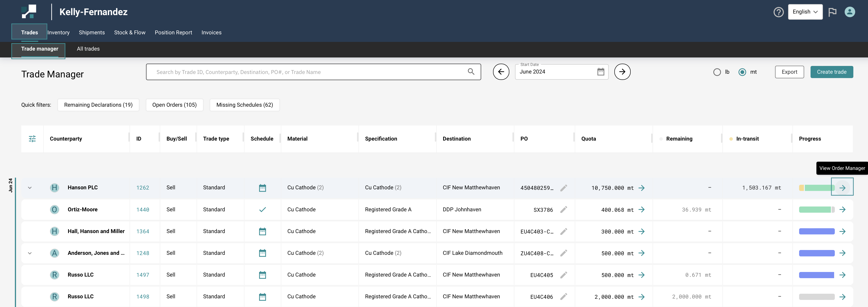Click the Create trade button
This screenshot has height=307, width=868.
831,72
